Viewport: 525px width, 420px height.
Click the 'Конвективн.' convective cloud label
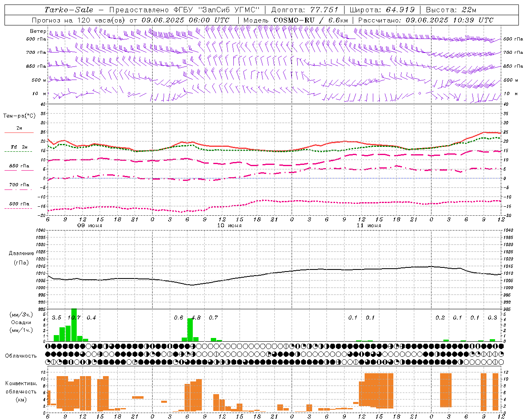(x=21, y=383)
